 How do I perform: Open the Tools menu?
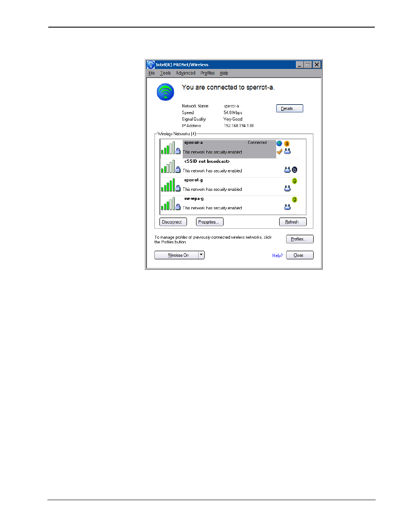click(165, 73)
